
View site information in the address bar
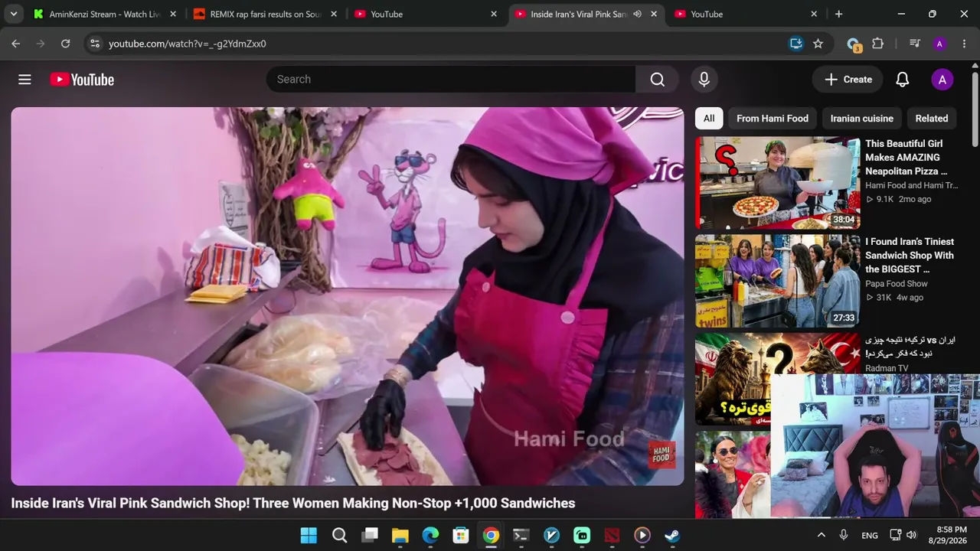click(x=94, y=44)
